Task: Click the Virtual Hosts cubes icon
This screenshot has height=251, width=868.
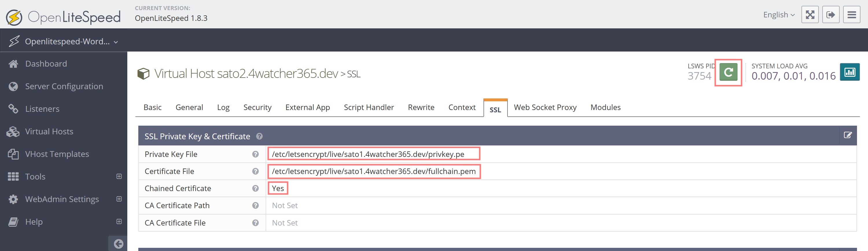Action: (13, 131)
